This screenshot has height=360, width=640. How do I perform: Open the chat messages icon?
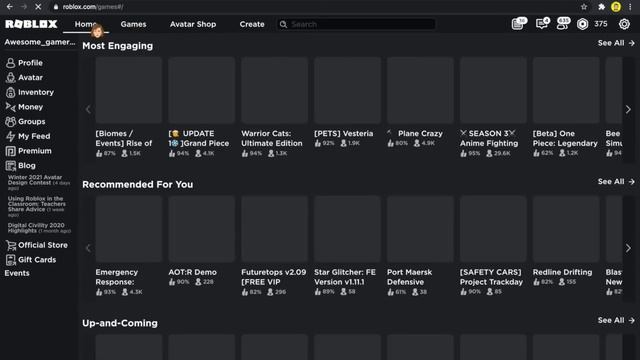(x=542, y=24)
